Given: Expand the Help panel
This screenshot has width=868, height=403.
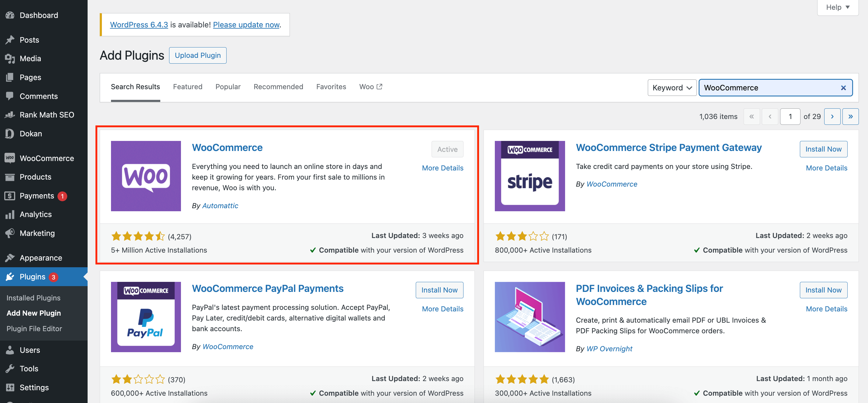Looking at the screenshot, I should pos(837,7).
